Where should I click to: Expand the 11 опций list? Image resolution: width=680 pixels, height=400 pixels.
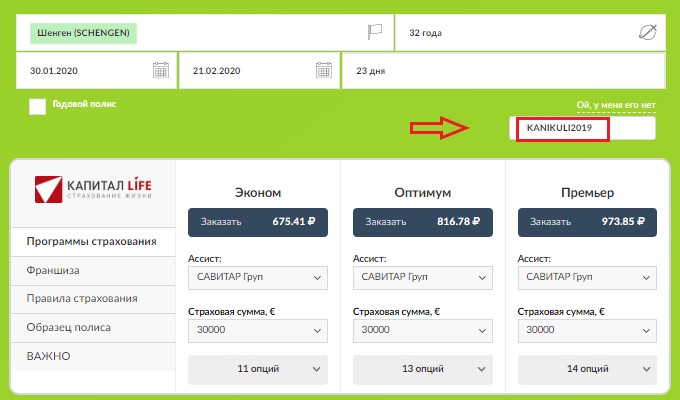click(258, 370)
